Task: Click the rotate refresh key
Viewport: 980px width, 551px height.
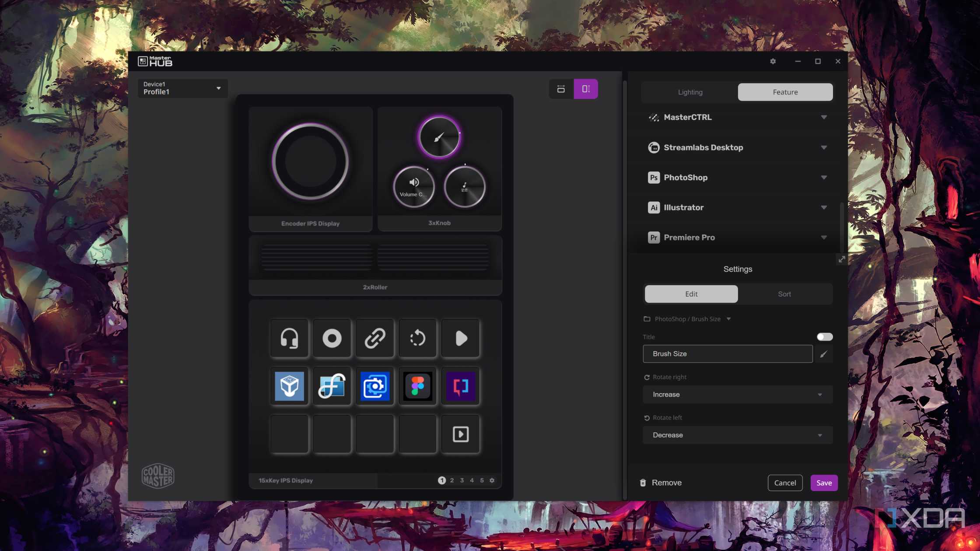Action: click(x=418, y=338)
